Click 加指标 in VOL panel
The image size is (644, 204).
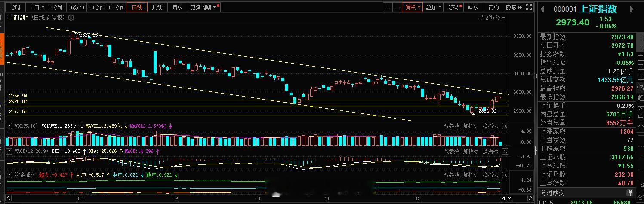coord(471,126)
